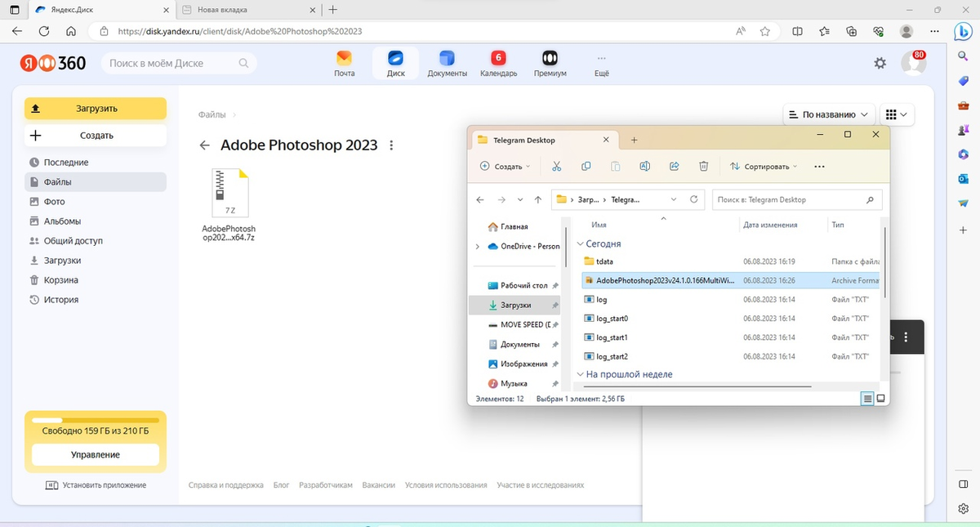Click Explorer search Telegram Desktop field

[x=797, y=199]
